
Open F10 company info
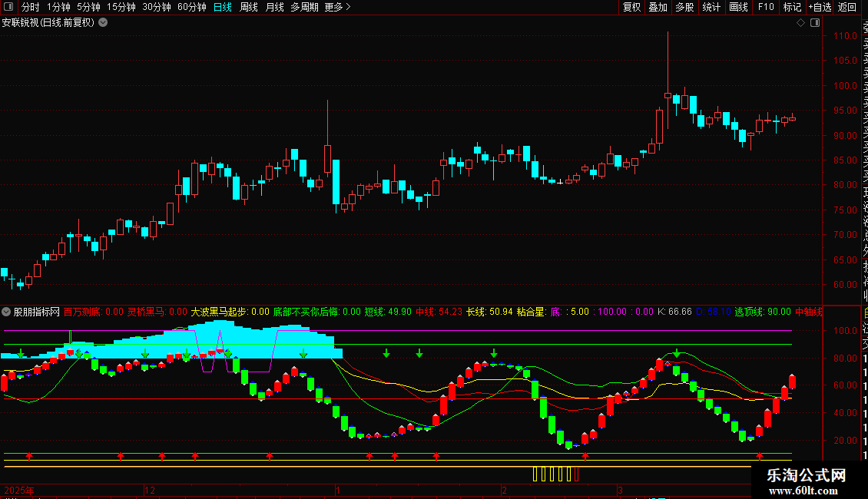pos(766,7)
